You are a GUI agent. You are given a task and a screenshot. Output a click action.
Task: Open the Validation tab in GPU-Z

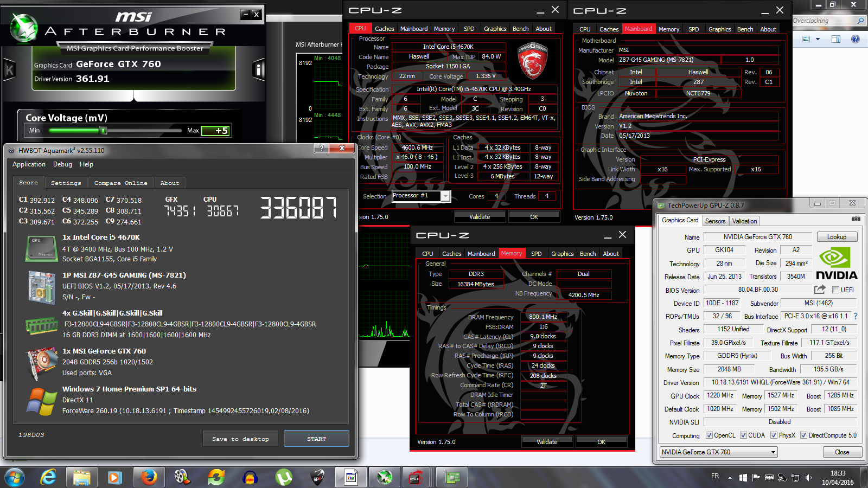point(744,221)
